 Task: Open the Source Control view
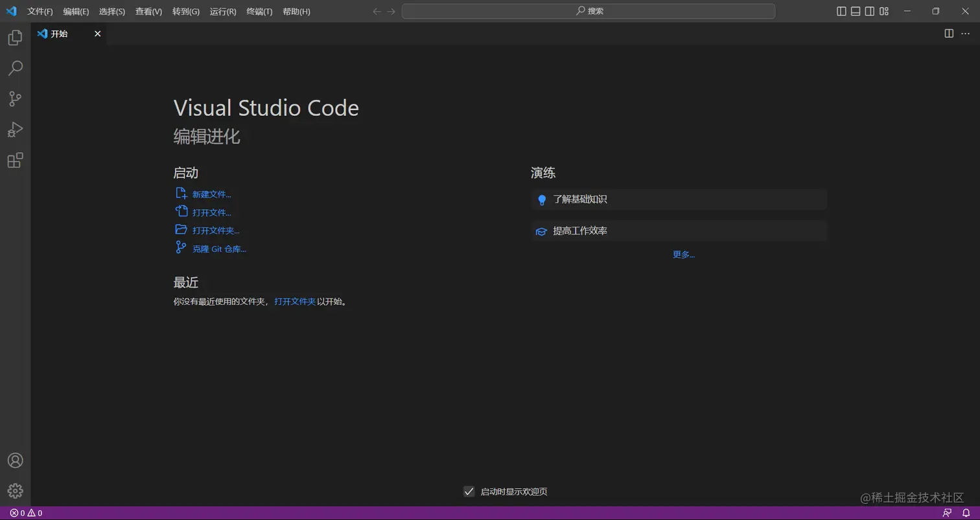15,98
